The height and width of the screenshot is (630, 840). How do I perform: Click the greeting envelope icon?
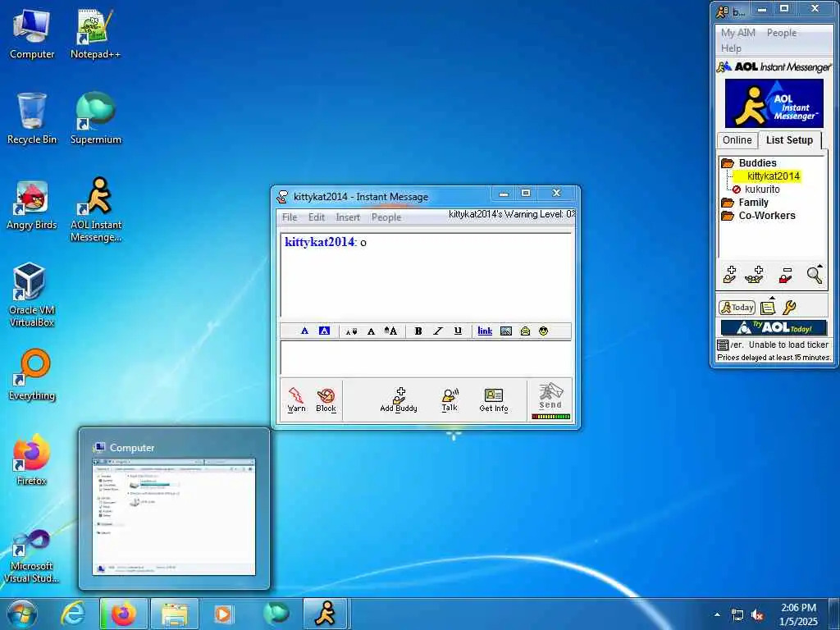pyautogui.click(x=525, y=331)
